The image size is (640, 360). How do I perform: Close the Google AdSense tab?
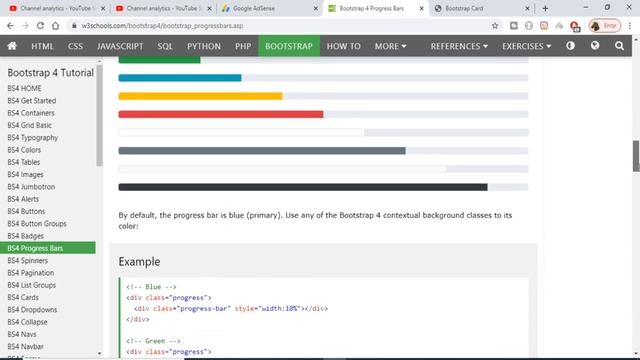click(316, 8)
